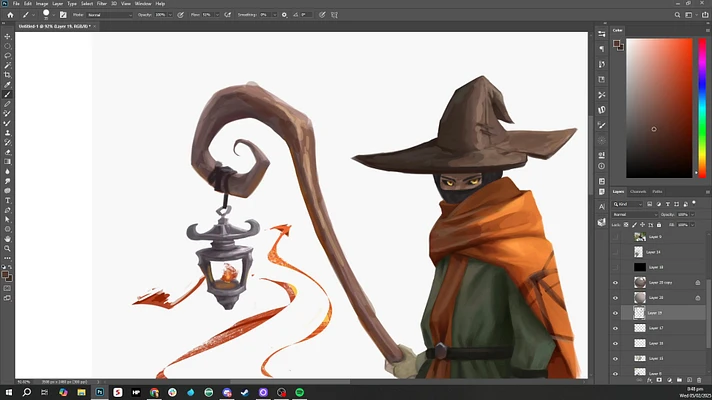Open the 3D cube panel icon

pos(602,222)
